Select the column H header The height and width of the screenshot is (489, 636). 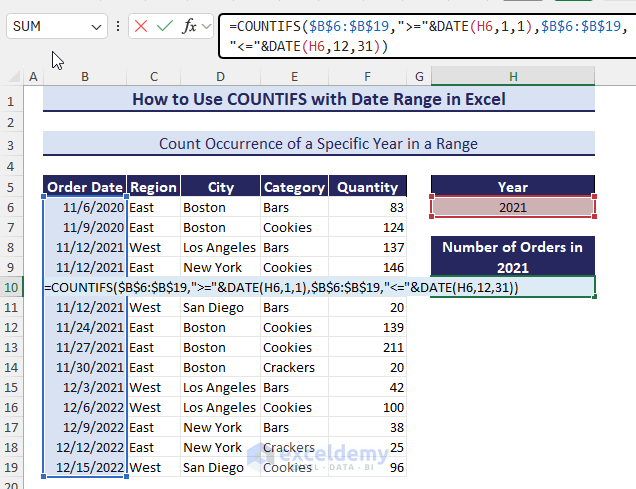click(512, 77)
